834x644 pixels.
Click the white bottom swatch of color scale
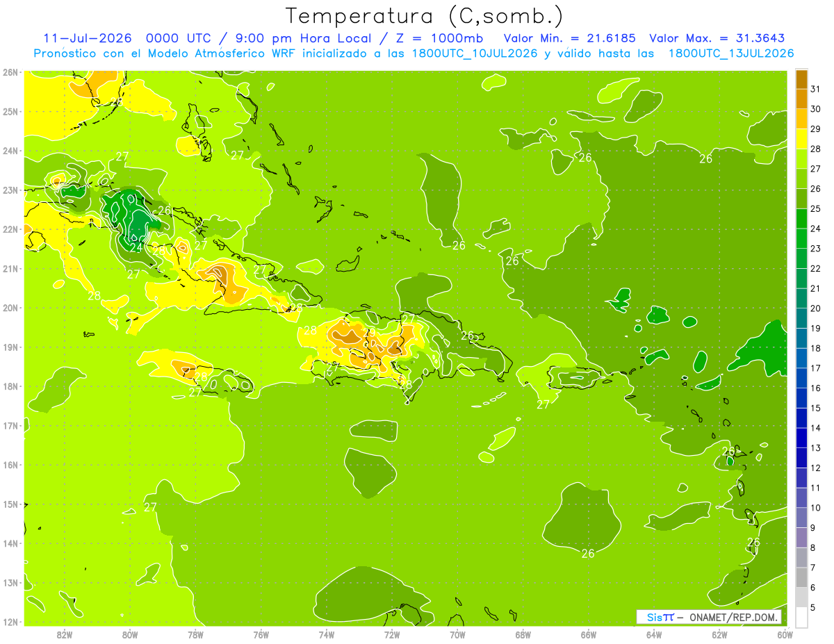point(801,617)
